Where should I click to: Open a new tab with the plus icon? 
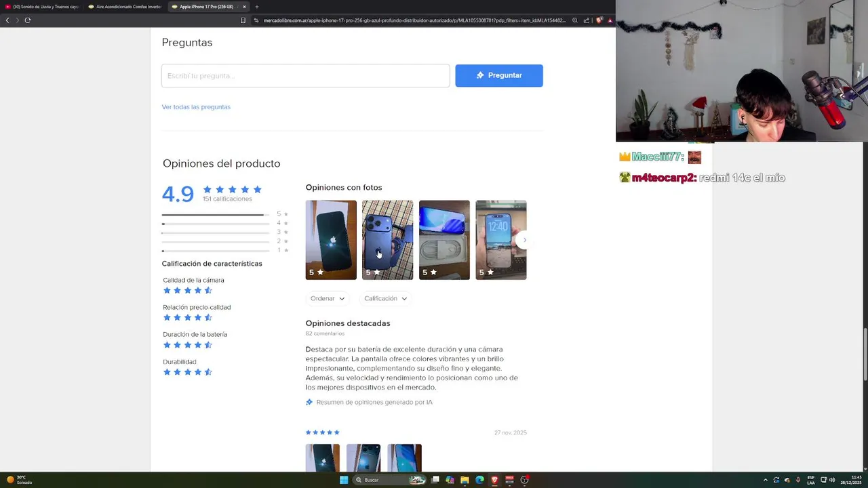click(256, 7)
